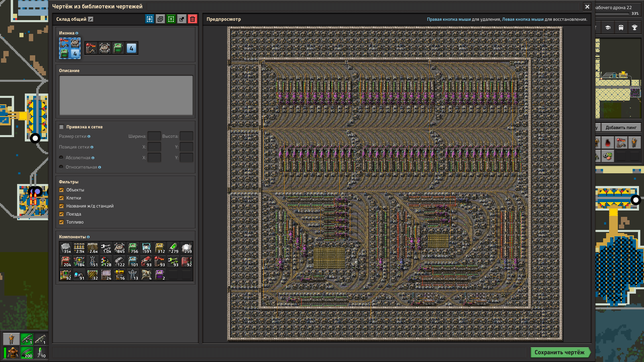Click the component showing 591

coord(146,248)
